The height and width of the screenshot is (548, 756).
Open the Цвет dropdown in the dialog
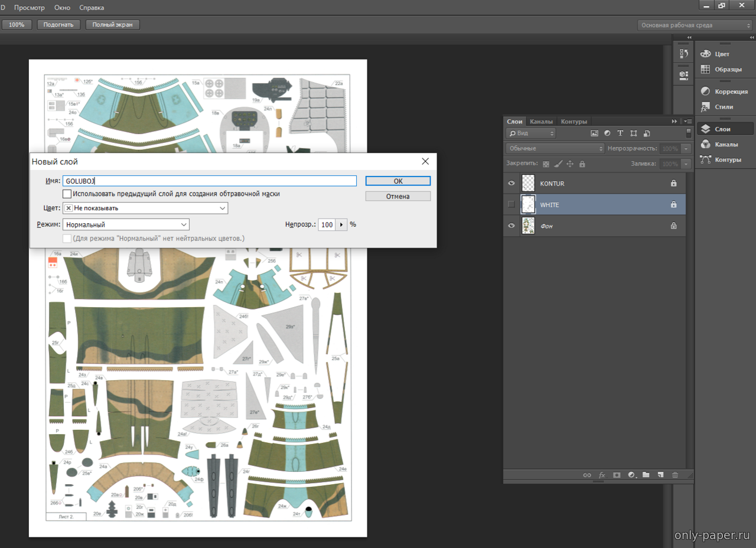point(145,208)
